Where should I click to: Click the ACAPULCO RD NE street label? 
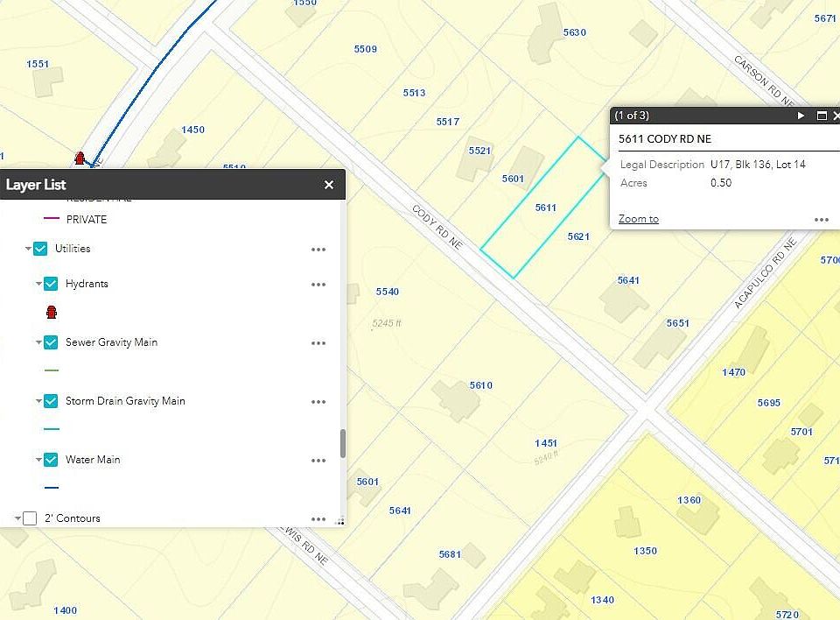(x=765, y=273)
